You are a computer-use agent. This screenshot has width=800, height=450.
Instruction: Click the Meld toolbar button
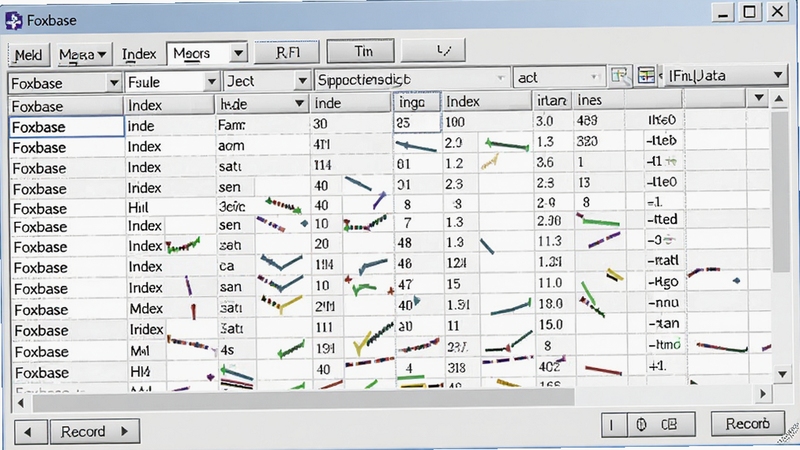point(29,55)
